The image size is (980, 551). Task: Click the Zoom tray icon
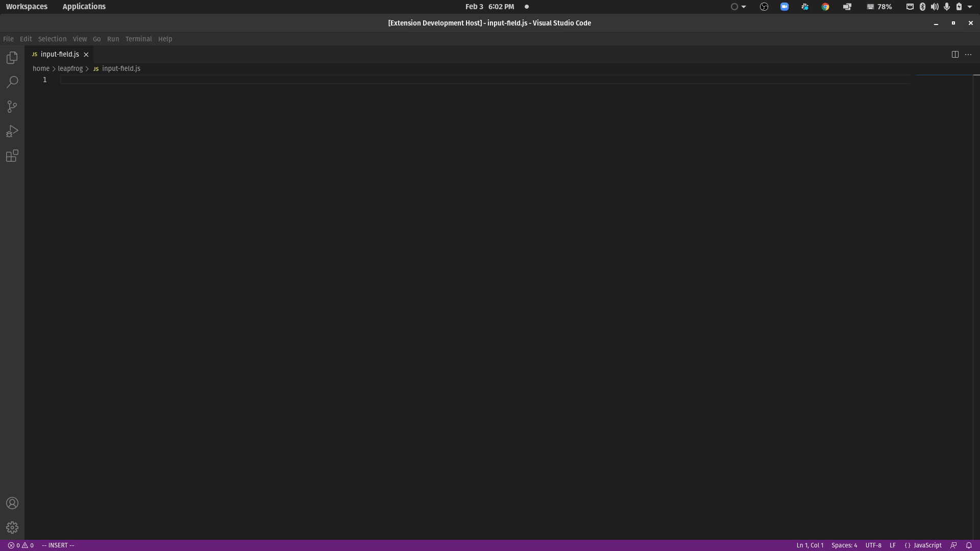click(x=785, y=7)
